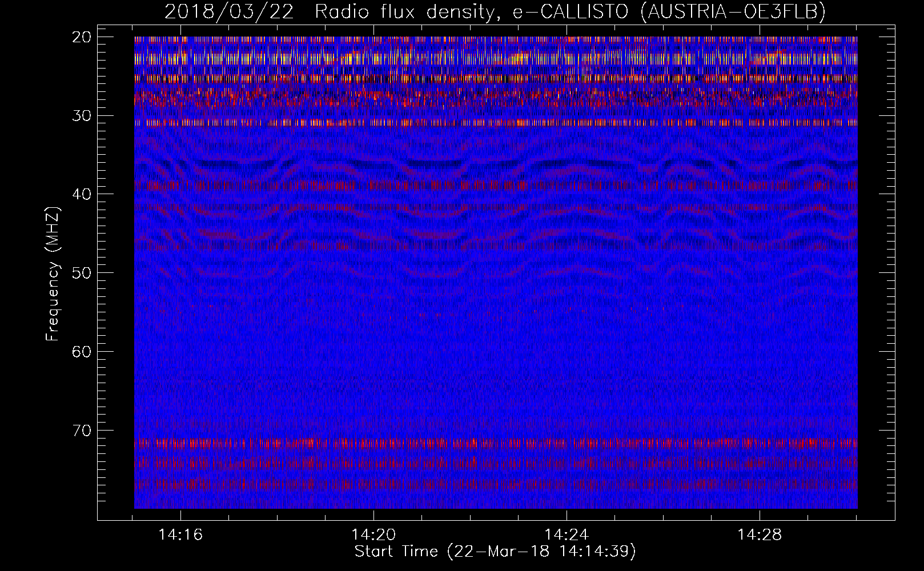
Task: Click the 'Start Time (22-Mar-18 14:14:39)' axis label
Action: [x=495, y=552]
